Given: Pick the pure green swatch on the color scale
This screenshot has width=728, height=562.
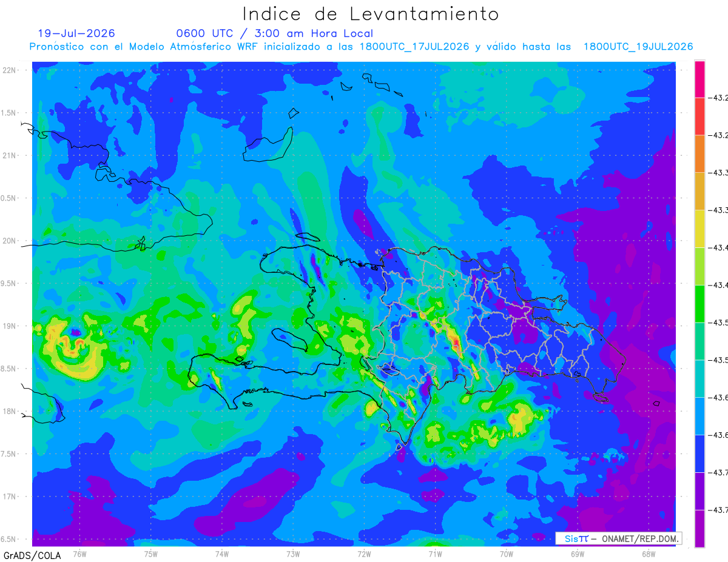Looking at the screenshot, I should [699, 303].
